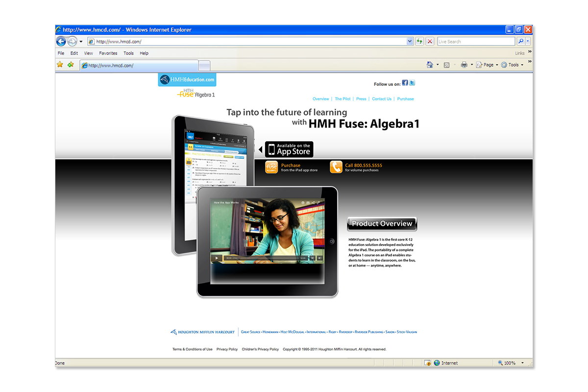Open the View menu
This screenshot has width=588, height=392.
[89, 53]
